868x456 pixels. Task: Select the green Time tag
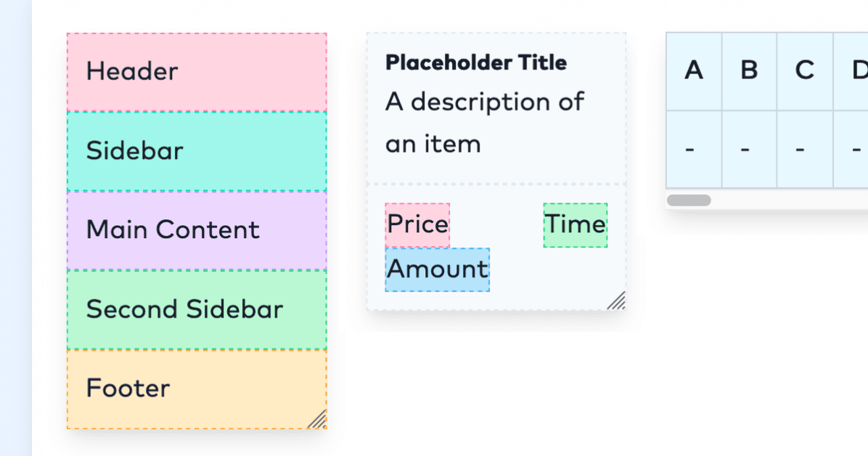click(575, 225)
